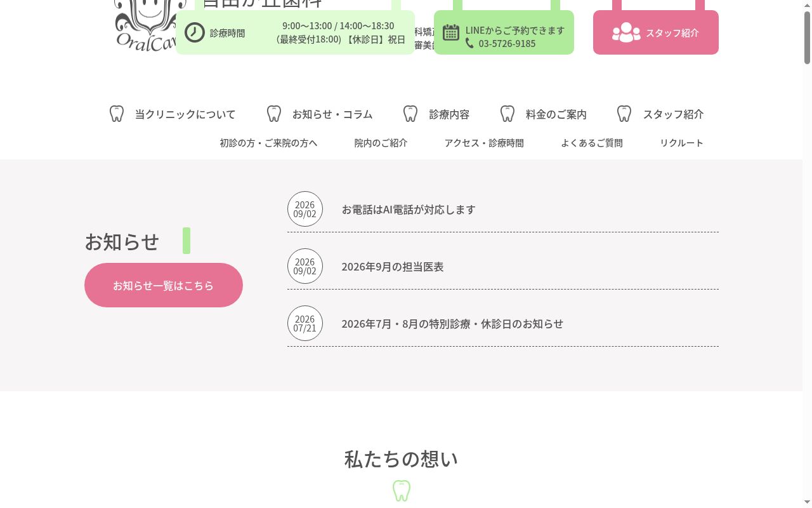Click the date circle beside 2026年9月の担当医表
Image resolution: width=812 pixels, height=508 pixels.
point(305,266)
